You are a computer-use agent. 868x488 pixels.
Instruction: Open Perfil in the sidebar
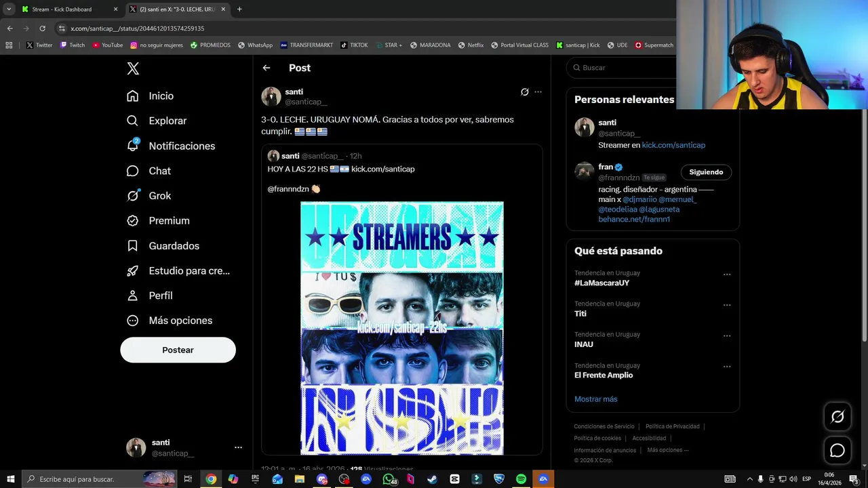[x=150, y=296]
